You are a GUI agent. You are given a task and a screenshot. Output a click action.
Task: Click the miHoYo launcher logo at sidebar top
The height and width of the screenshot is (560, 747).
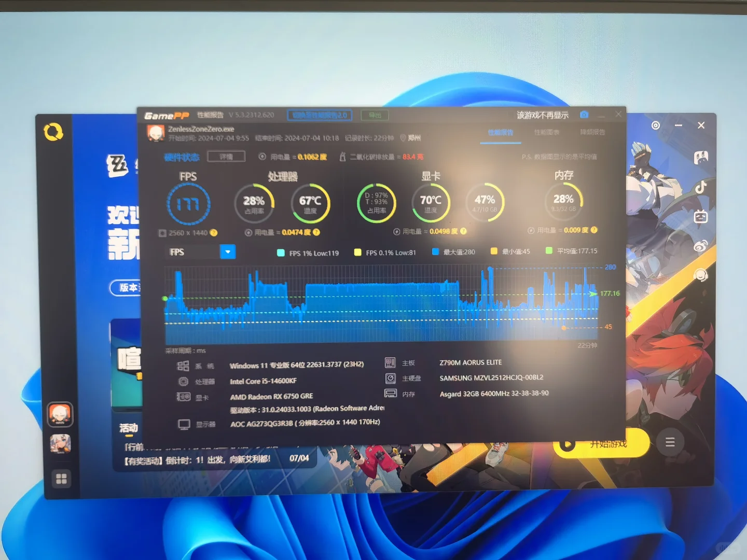(x=53, y=132)
